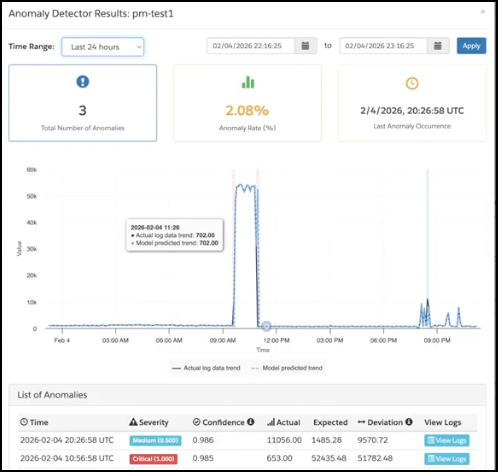
Task: Click the 0.986 confidence cell
Action: pyautogui.click(x=203, y=440)
